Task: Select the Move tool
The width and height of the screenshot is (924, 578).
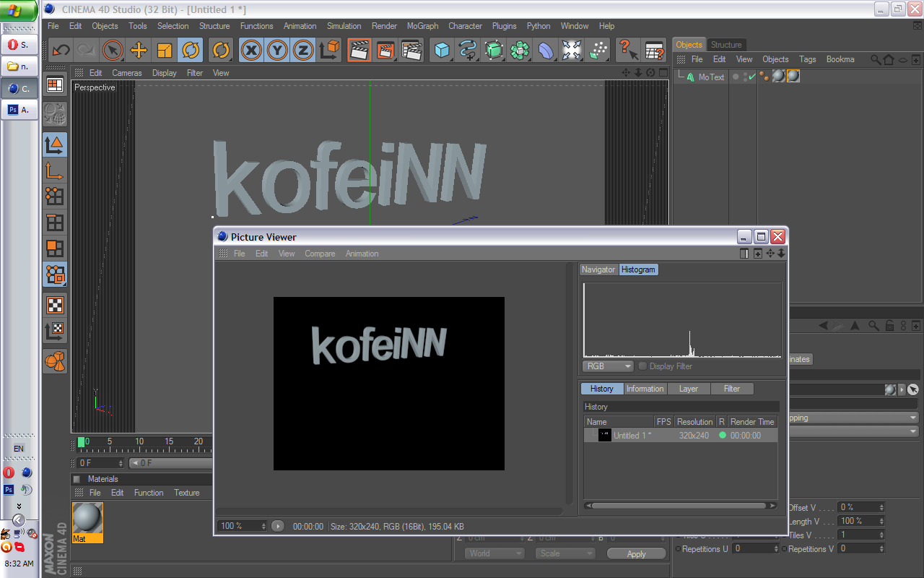Action: (x=139, y=50)
